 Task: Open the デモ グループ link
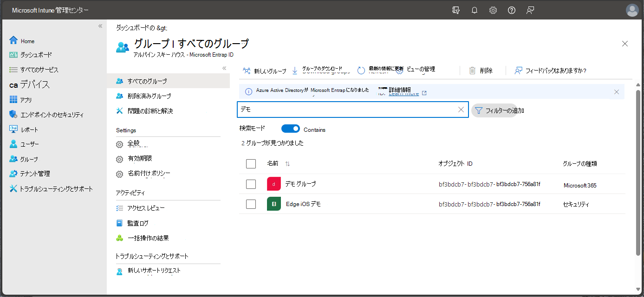point(300,184)
